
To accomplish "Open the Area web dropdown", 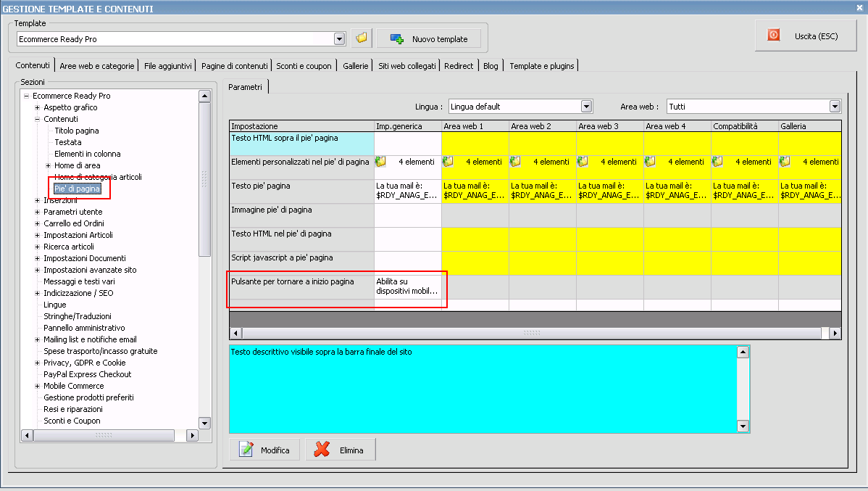I will click(x=835, y=107).
